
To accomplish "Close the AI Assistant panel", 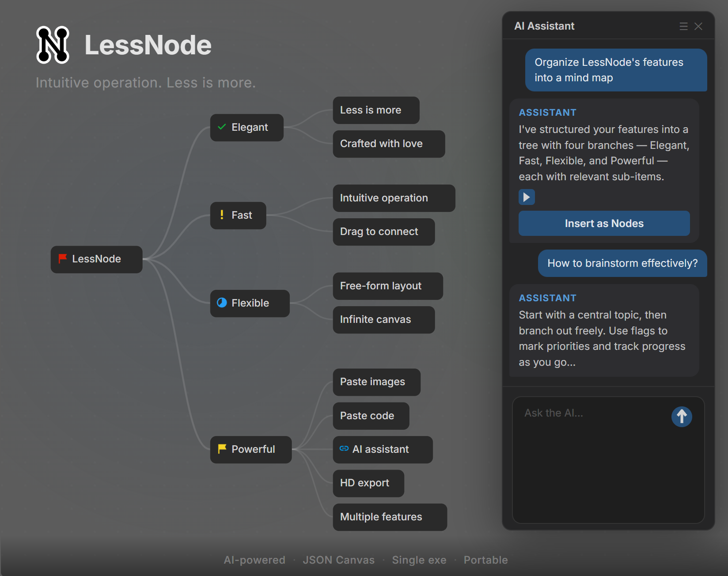I will [698, 27].
